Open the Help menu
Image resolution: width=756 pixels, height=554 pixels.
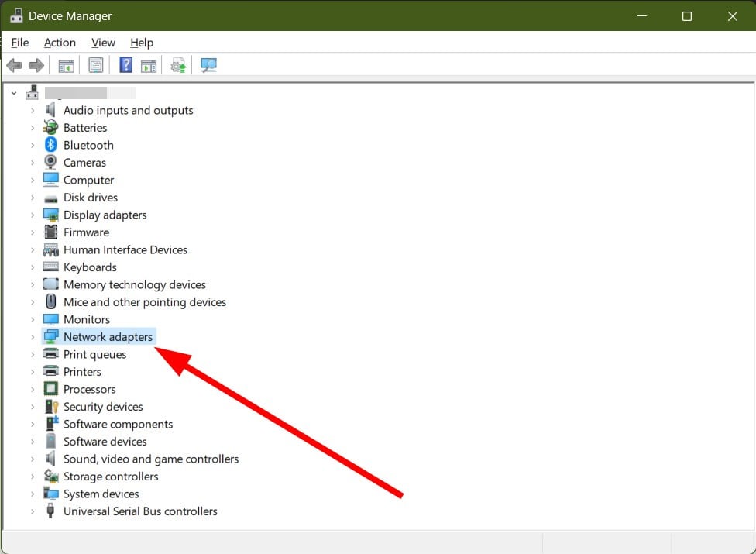click(x=142, y=43)
